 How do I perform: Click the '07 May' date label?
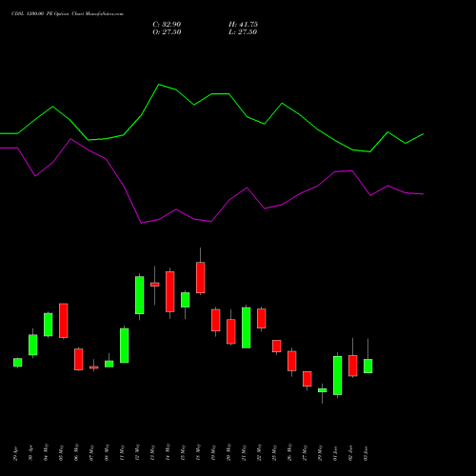92,452
